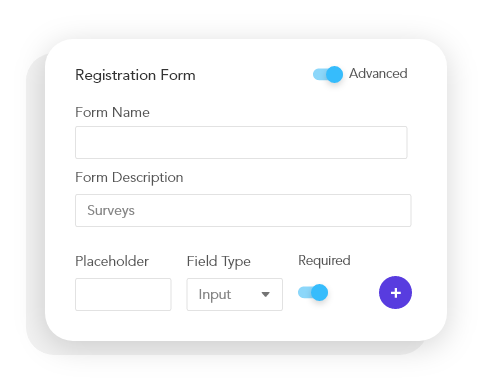Select the empty Placeholder input box
This screenshot has height=392, width=492.
[x=123, y=294]
